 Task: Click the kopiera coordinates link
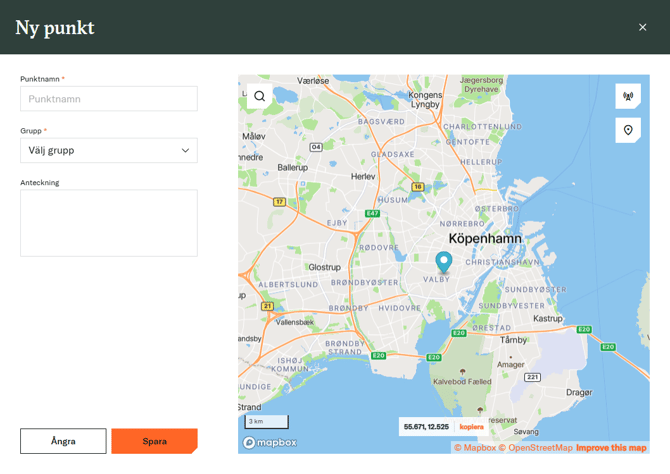[x=471, y=427]
